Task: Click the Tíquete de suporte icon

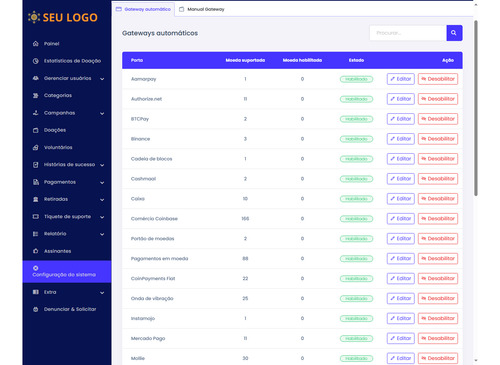Action: (36, 217)
